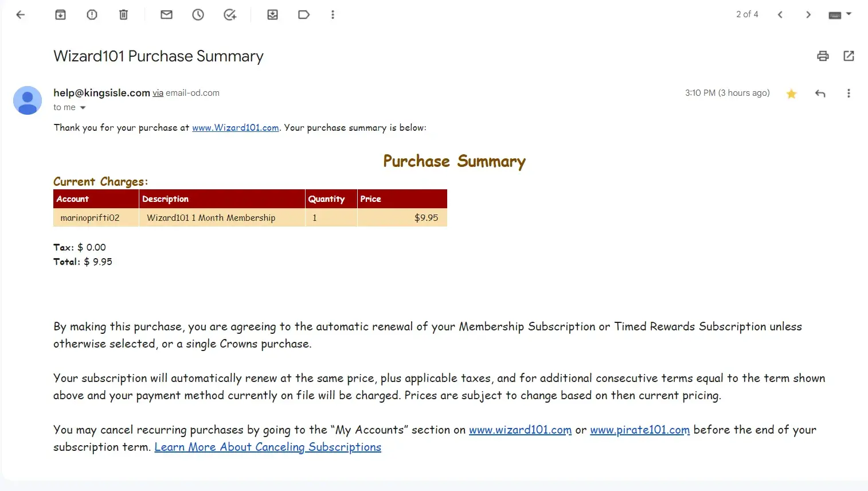Open the email in a new window
868x491 pixels.
click(849, 56)
